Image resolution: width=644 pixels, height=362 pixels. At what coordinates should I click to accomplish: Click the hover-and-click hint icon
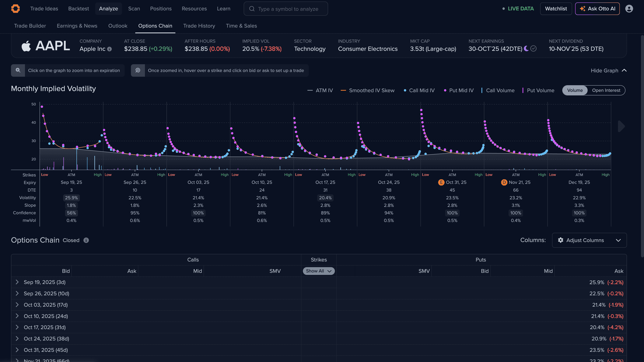[x=138, y=70]
